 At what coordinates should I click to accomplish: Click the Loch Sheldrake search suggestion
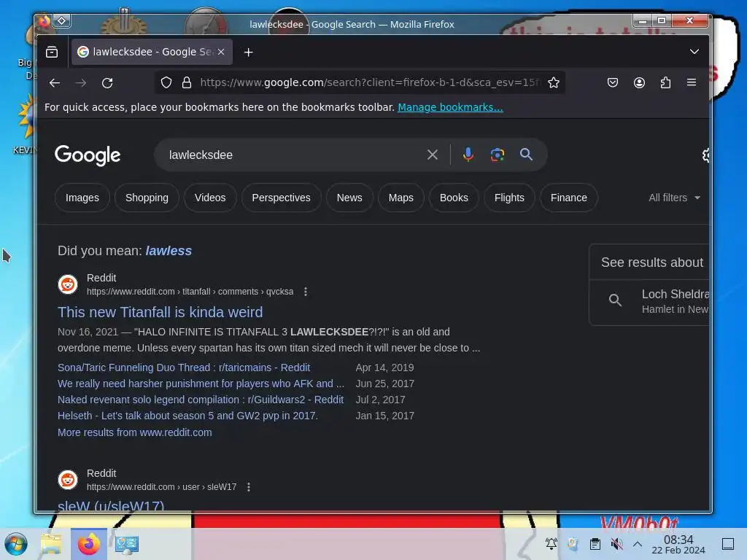pyautogui.click(x=650, y=301)
